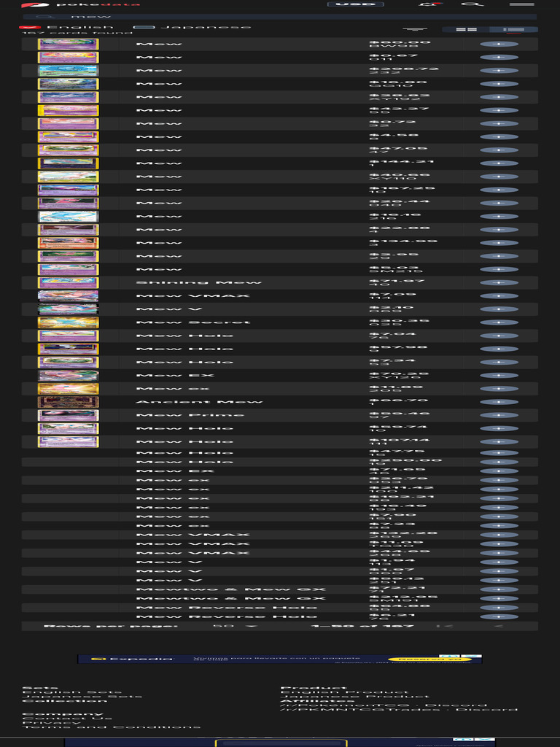Go to the first page of results

[446, 626]
